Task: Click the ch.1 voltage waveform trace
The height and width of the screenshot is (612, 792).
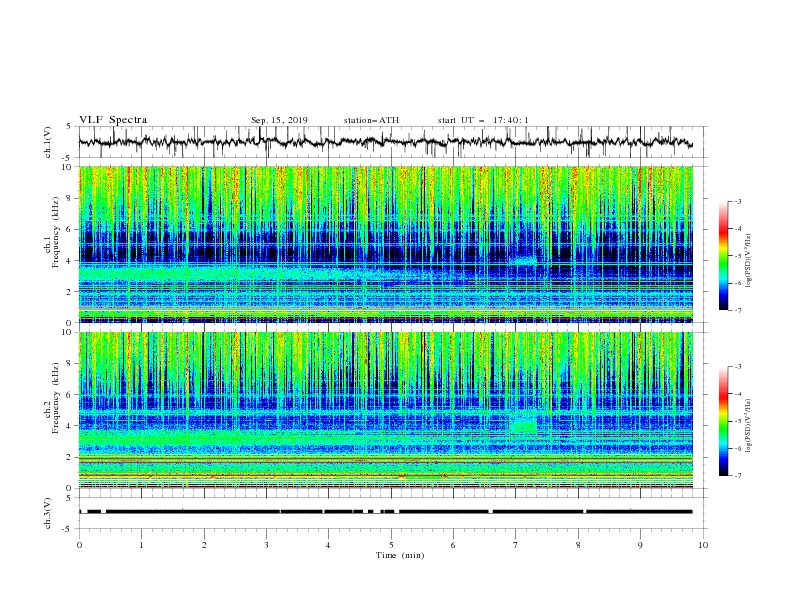Action: (385, 142)
